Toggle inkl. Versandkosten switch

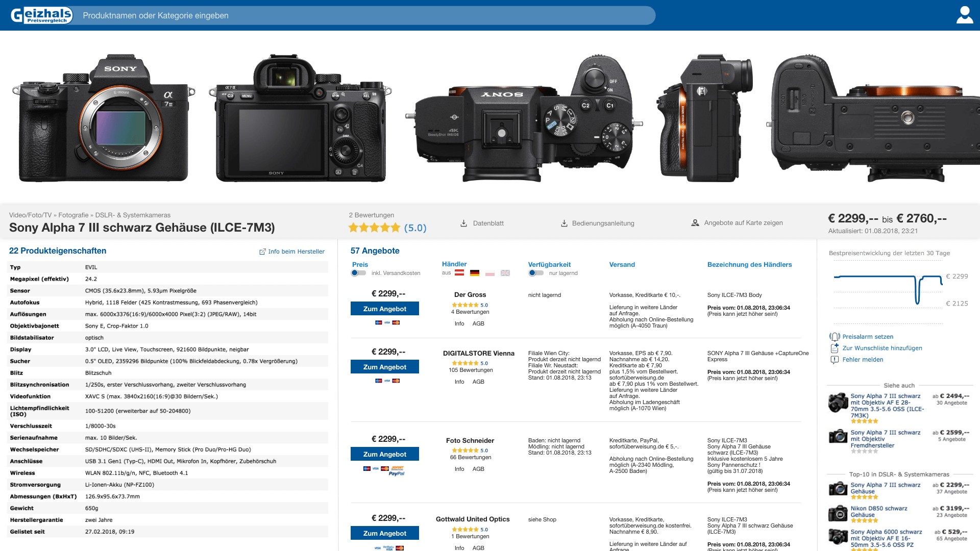click(358, 273)
